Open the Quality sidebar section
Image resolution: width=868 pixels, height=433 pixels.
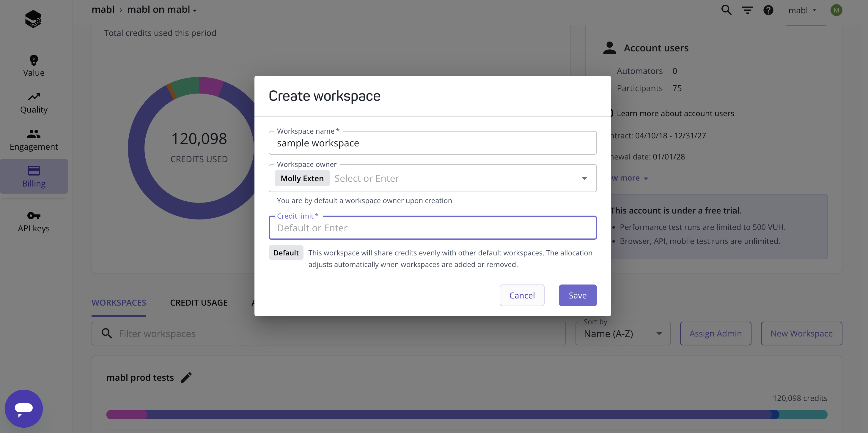point(34,103)
